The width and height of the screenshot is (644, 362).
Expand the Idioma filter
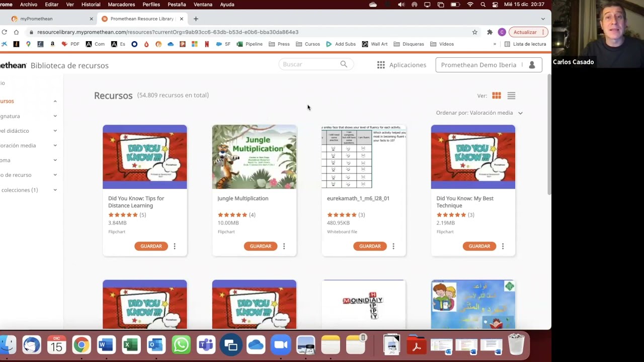tap(55, 160)
